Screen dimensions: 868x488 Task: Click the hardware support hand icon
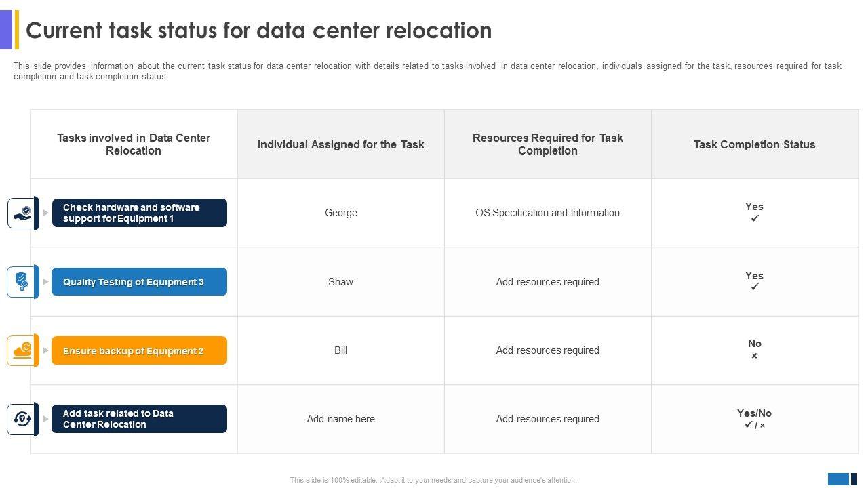tap(23, 213)
